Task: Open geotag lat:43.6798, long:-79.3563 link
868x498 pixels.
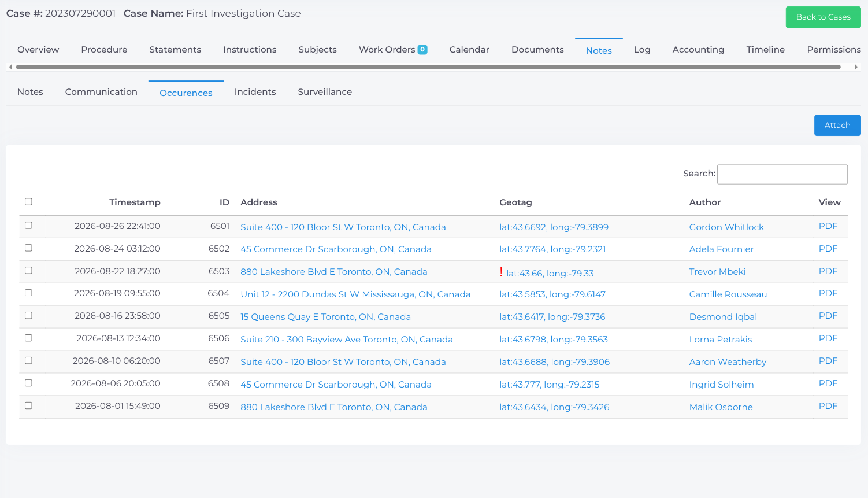Action: click(554, 340)
